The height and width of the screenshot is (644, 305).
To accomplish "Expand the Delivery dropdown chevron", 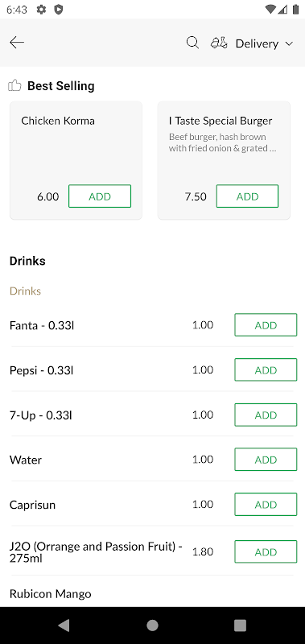I will click(x=289, y=43).
